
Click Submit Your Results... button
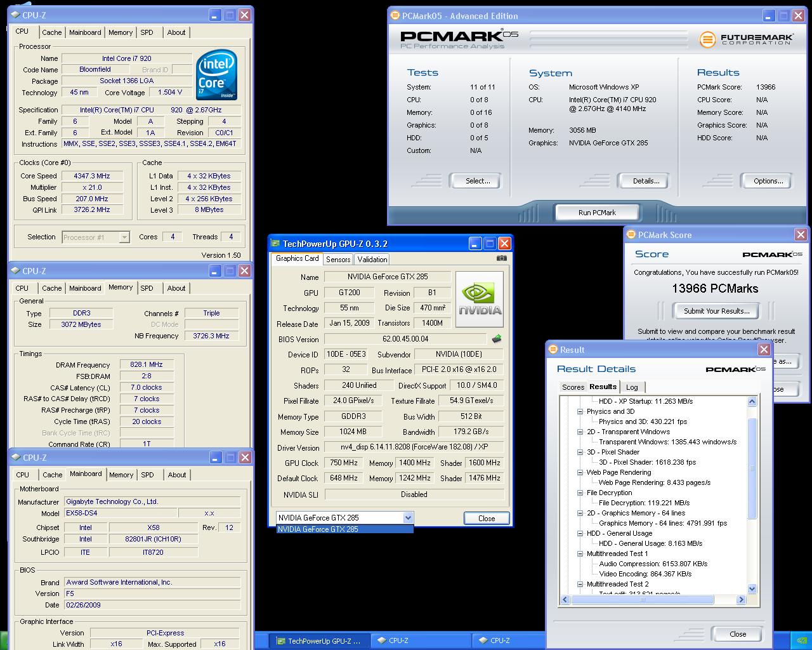click(x=717, y=311)
